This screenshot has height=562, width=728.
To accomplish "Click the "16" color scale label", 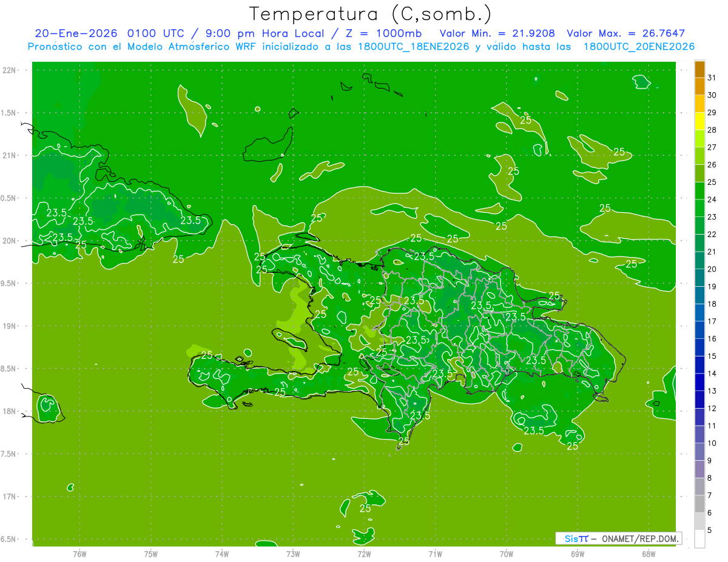I will [712, 339].
